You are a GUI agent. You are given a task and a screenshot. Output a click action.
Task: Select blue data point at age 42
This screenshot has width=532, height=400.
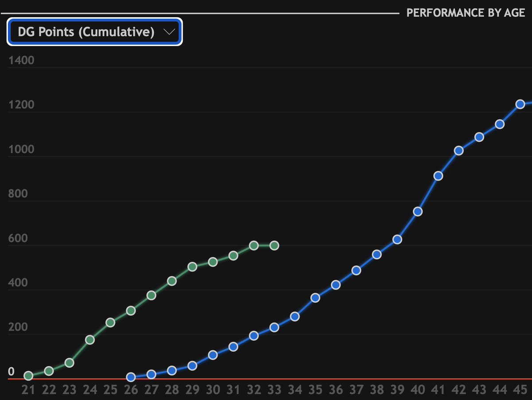click(458, 151)
